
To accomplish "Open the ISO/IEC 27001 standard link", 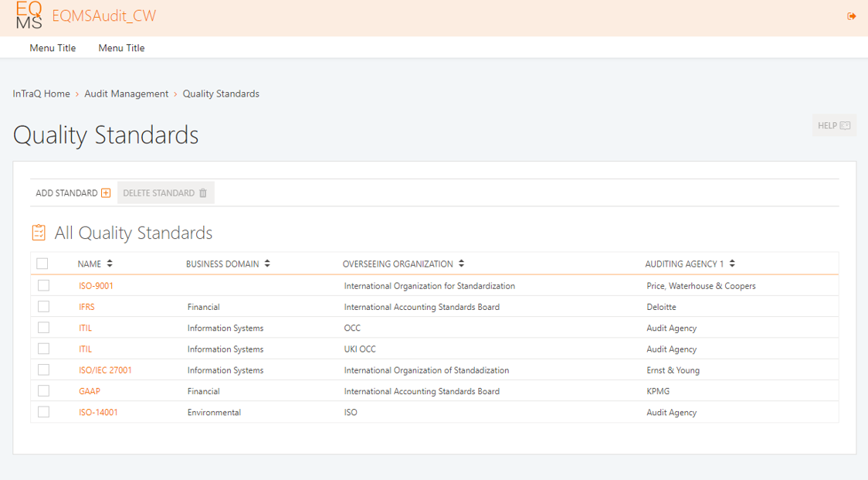I will click(105, 370).
